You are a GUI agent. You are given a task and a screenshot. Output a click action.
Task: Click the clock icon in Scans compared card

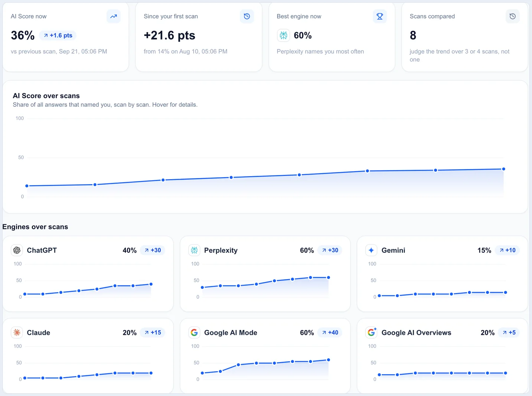point(512,16)
